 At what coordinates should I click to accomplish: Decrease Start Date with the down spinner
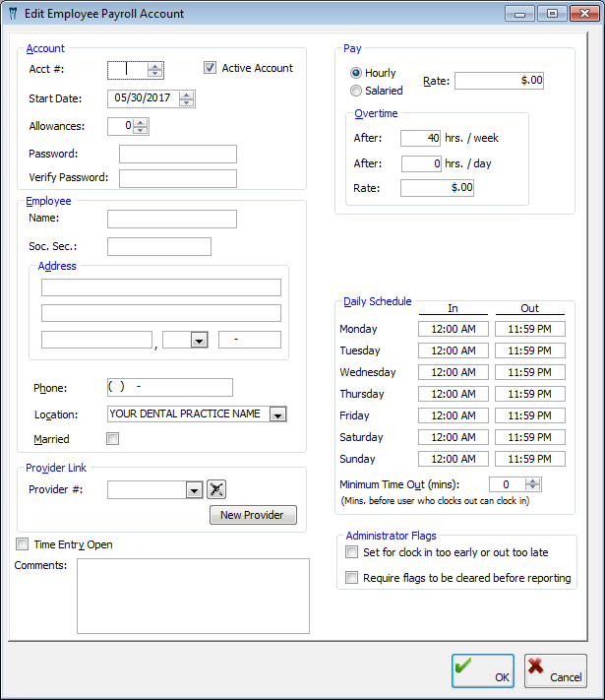187,102
